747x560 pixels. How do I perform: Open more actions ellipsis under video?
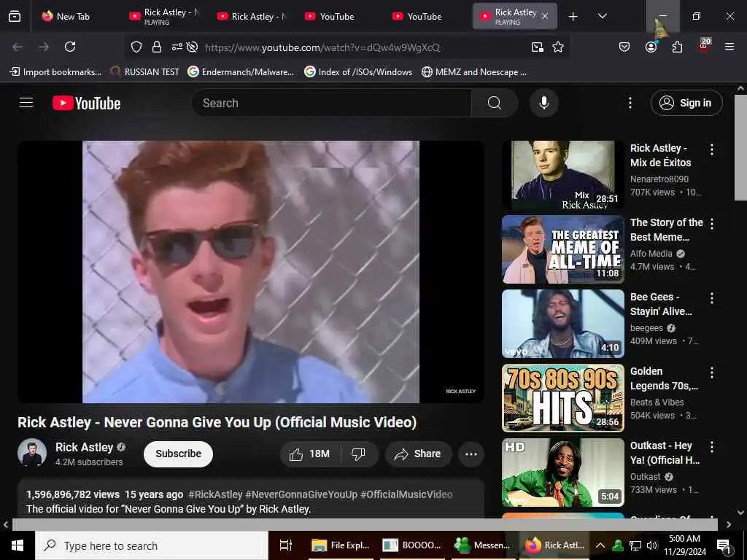[471, 454]
